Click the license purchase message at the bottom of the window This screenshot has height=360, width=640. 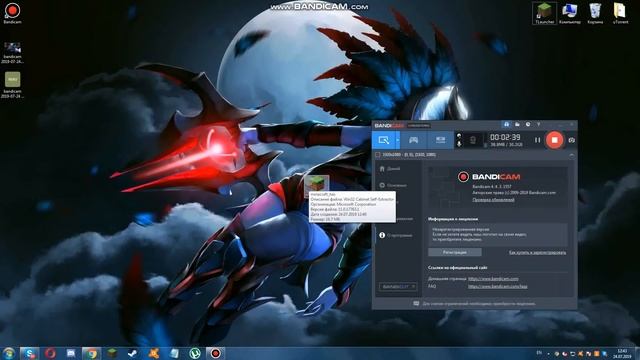click(478, 304)
